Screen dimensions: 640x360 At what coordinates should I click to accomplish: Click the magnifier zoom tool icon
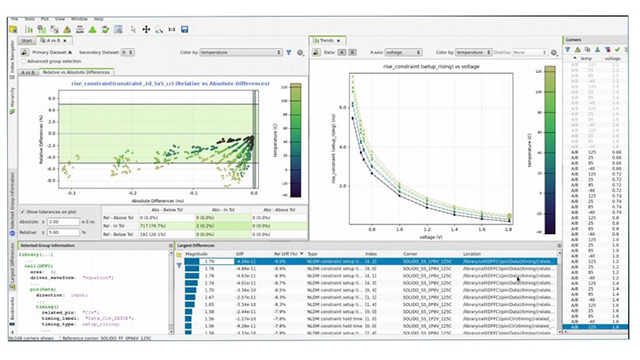tap(159, 29)
